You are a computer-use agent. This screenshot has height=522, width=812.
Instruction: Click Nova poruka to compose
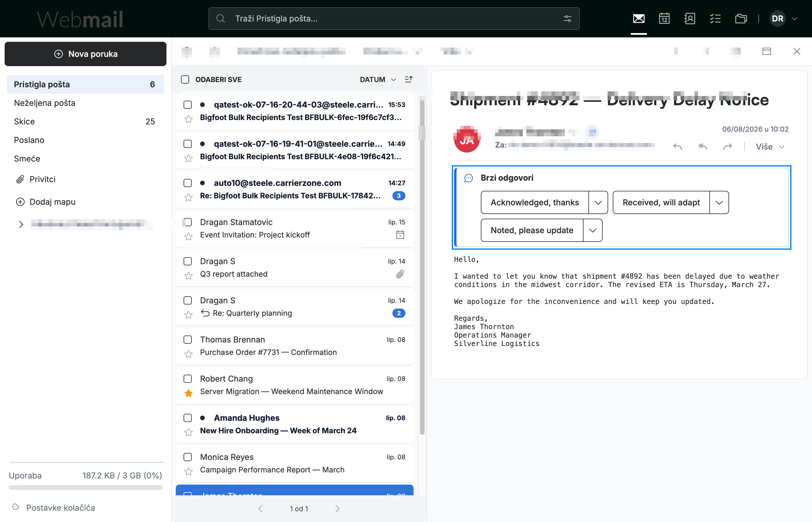coord(85,54)
